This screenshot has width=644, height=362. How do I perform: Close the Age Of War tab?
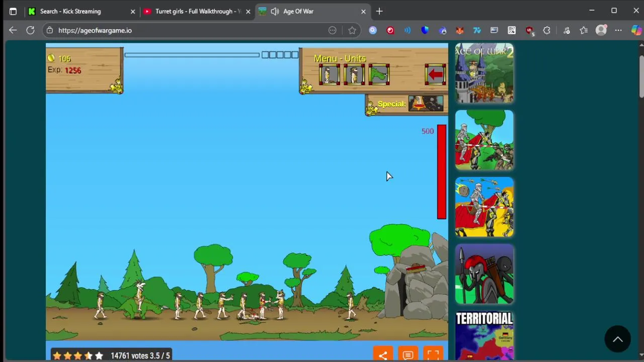363,11
